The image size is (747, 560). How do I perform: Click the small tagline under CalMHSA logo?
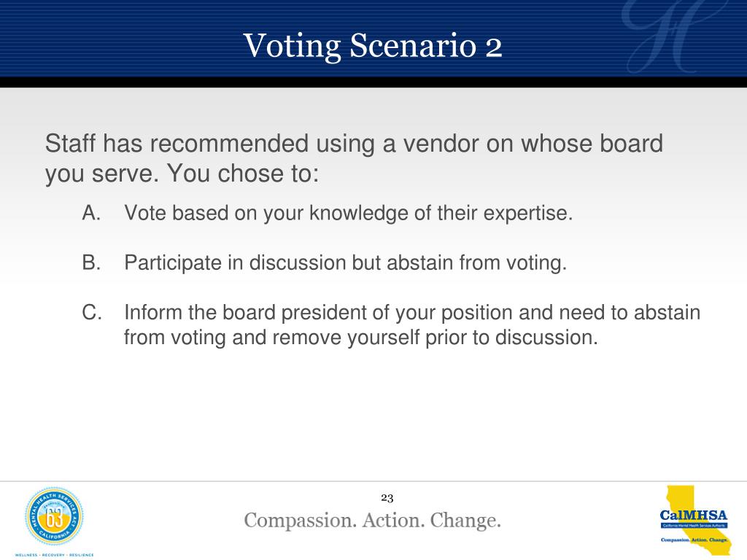coord(694,540)
